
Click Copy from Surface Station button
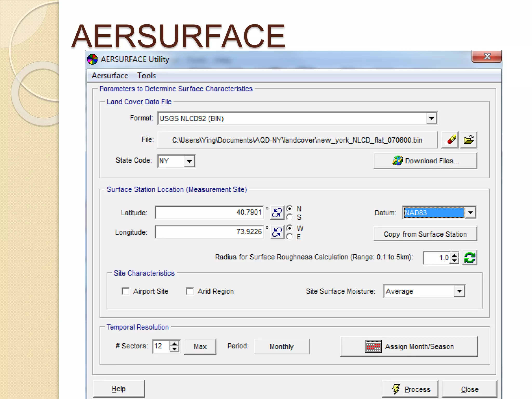point(425,234)
